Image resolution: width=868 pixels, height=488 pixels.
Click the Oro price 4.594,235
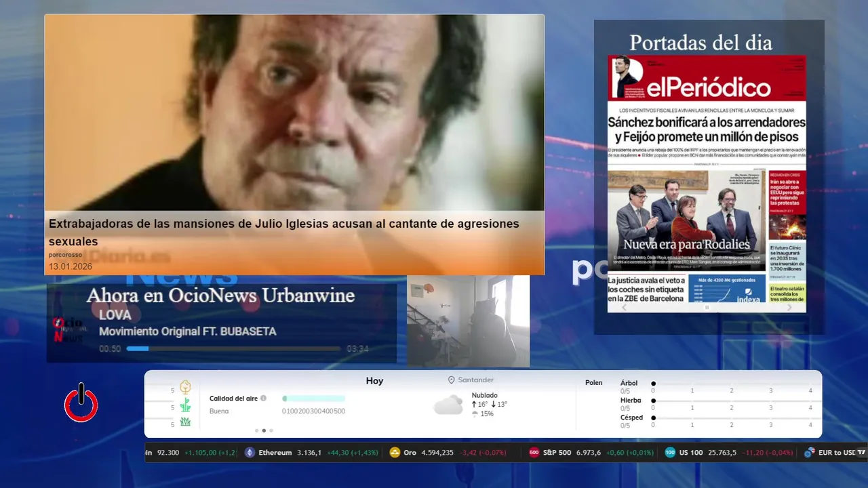click(x=437, y=453)
